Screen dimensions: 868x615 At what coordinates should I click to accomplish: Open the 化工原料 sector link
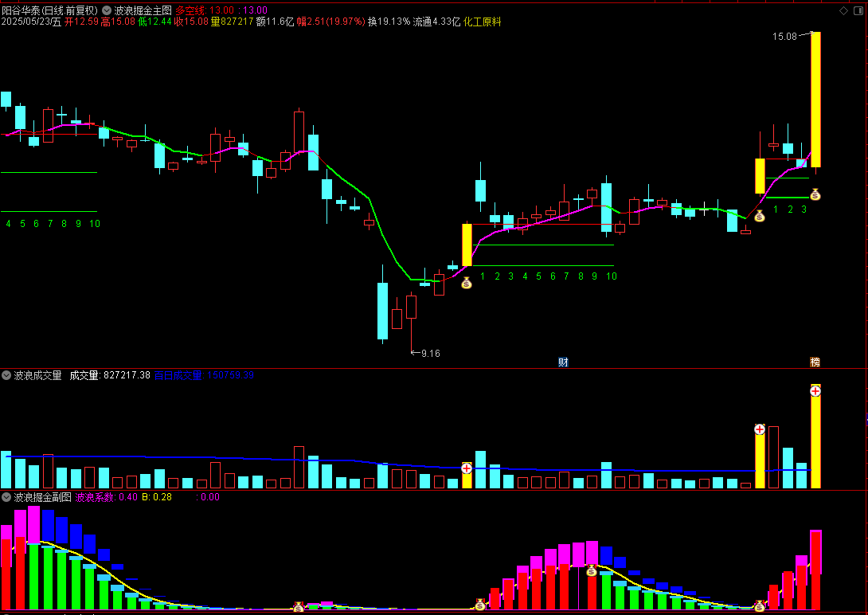click(482, 22)
